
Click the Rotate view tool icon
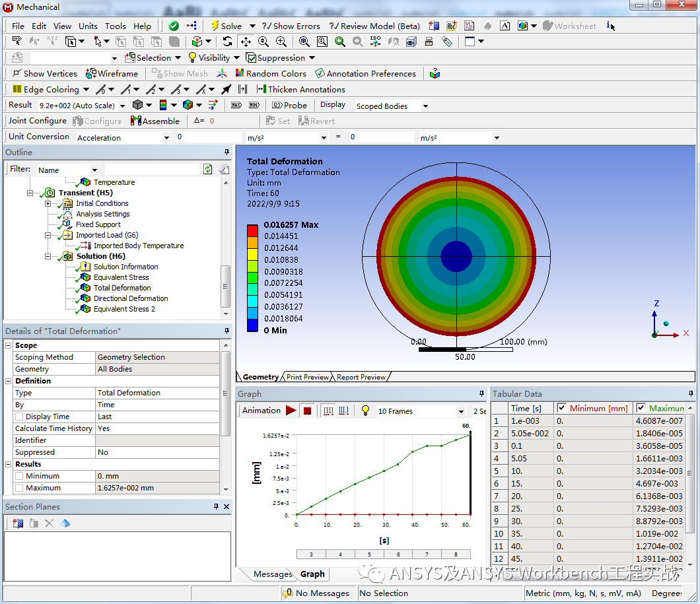[x=227, y=42]
